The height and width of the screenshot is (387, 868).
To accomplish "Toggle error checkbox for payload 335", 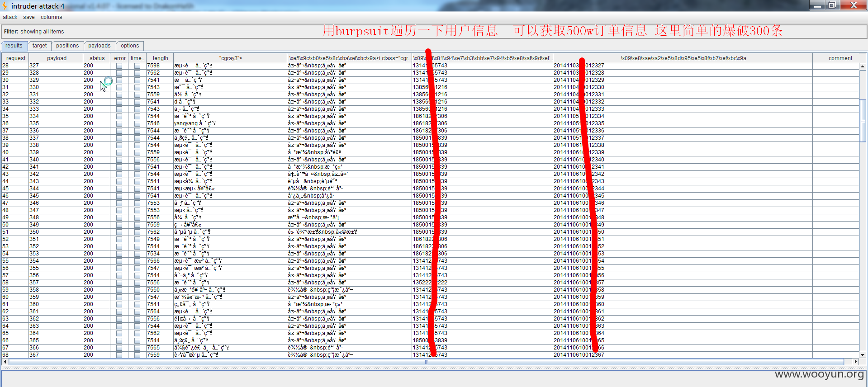I will 119,124.
